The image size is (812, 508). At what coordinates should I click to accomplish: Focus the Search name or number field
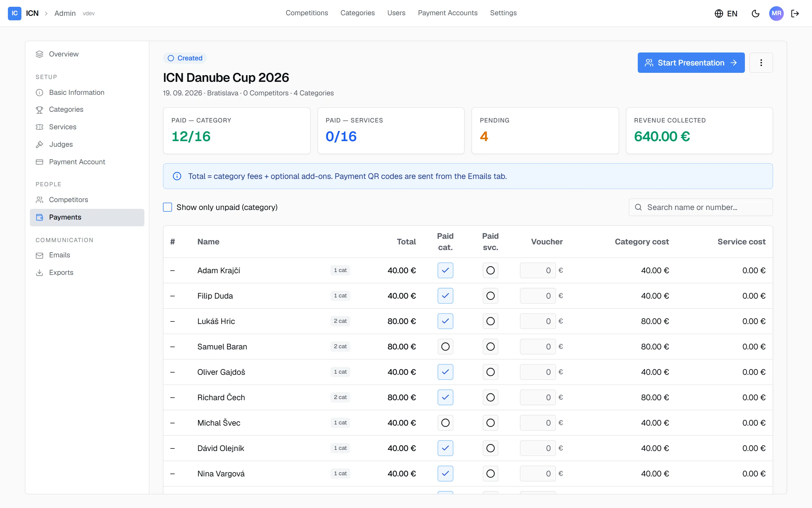[x=701, y=207]
